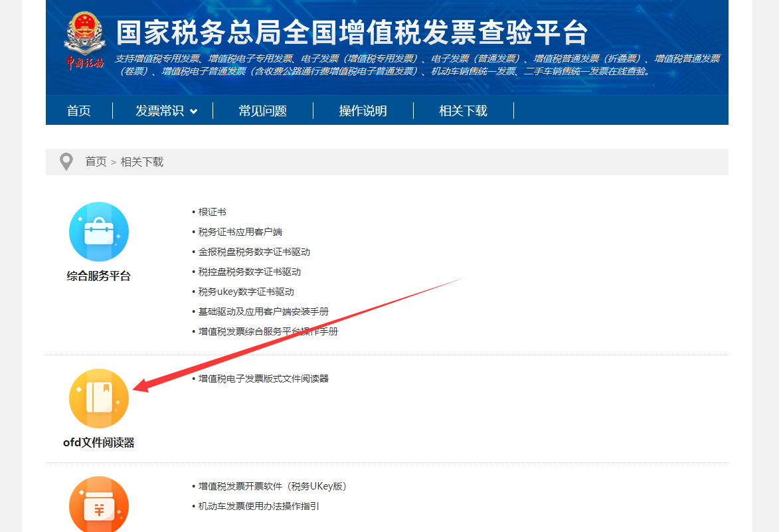Download 金报税盘税务数字证书驱动
This screenshot has width=779, height=532.
(x=254, y=252)
